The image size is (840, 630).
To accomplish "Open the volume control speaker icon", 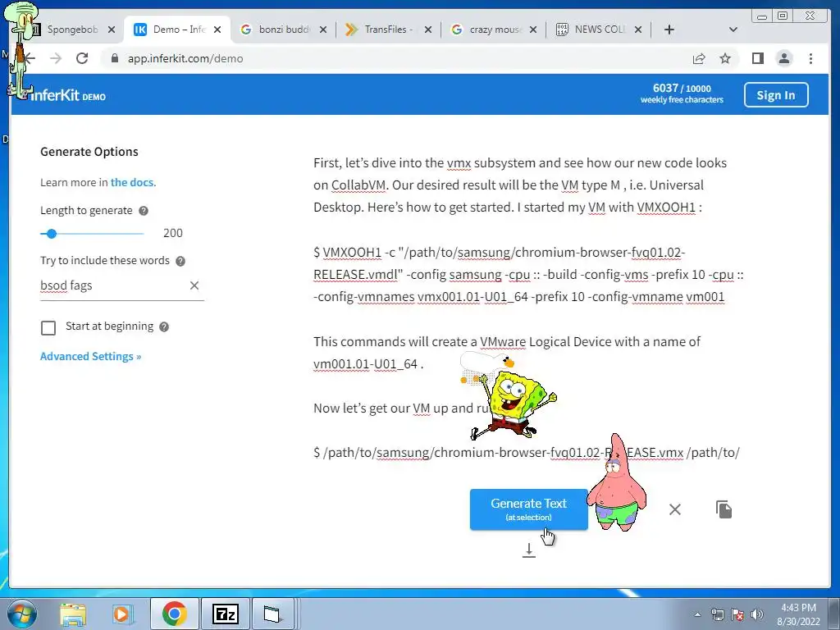I will 757,614.
